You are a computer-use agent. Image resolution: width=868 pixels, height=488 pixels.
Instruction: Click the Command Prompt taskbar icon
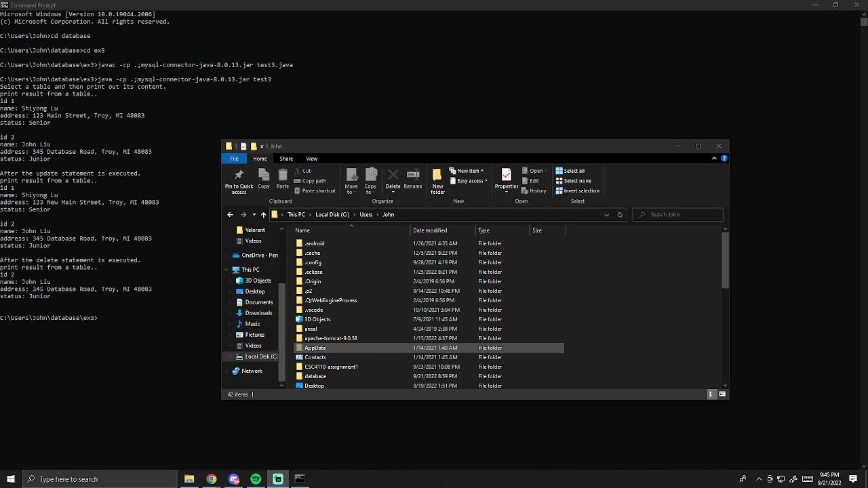click(x=300, y=479)
